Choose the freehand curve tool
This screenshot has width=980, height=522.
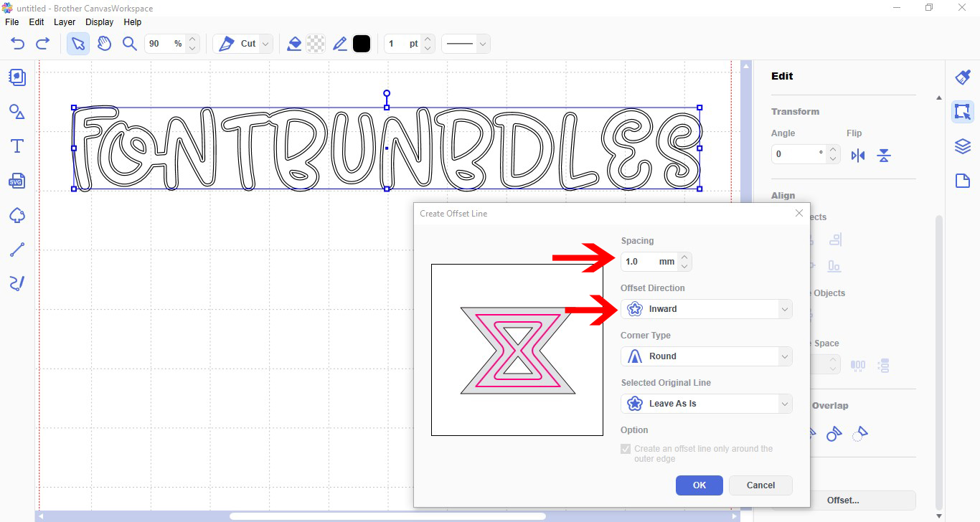(17, 283)
